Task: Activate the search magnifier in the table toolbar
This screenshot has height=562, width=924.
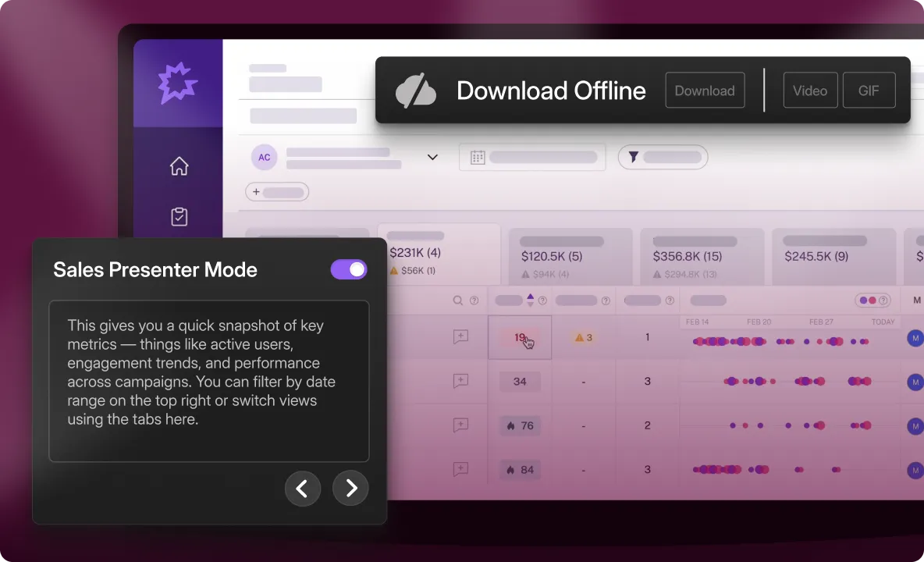Action: 457,300
